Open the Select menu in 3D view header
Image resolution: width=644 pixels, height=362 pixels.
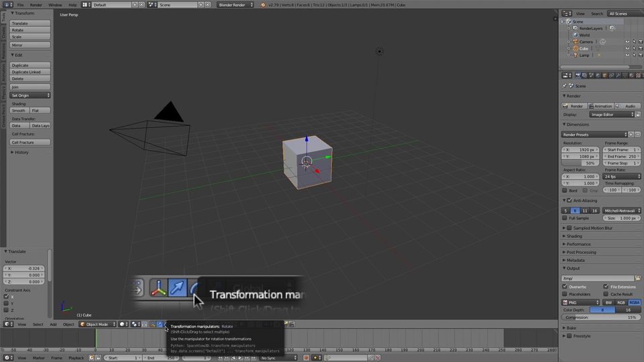click(x=38, y=324)
